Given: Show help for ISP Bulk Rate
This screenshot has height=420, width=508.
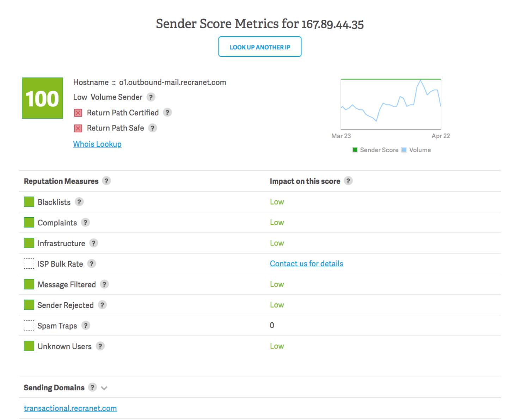Looking at the screenshot, I should 92,264.
